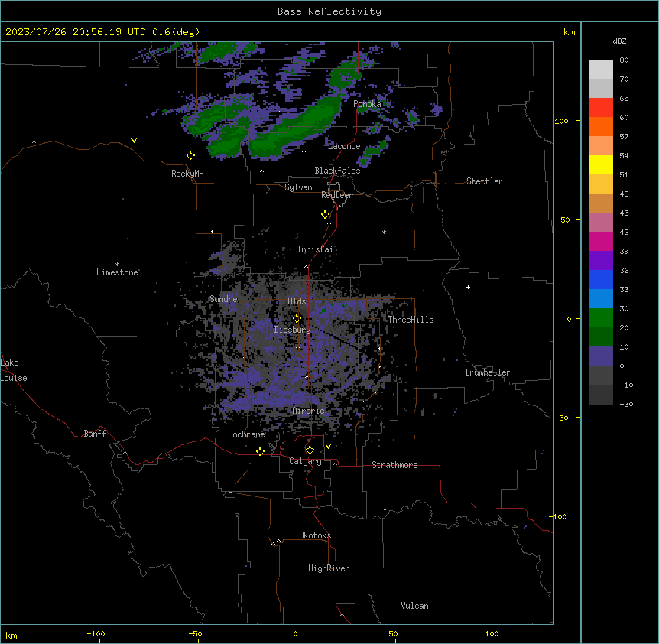The width and height of the screenshot is (659, 644).
Task: Click the yellow diamond marker above Calgary label
Action: [310, 450]
